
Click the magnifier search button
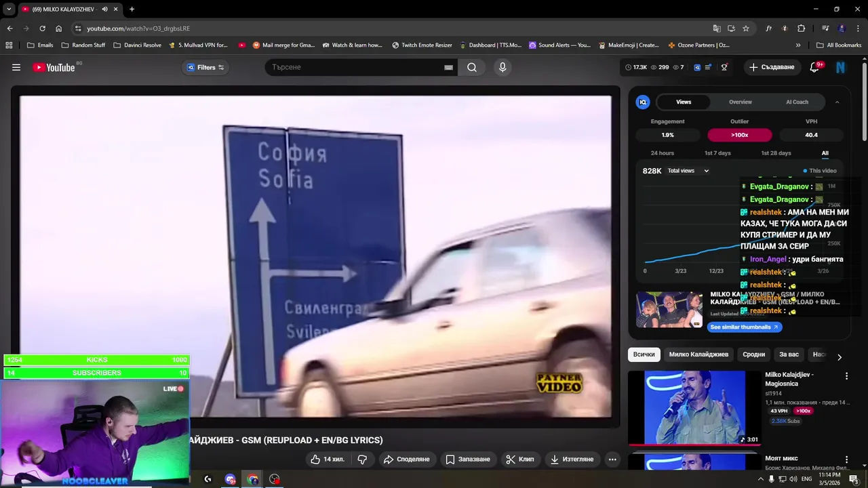point(472,67)
